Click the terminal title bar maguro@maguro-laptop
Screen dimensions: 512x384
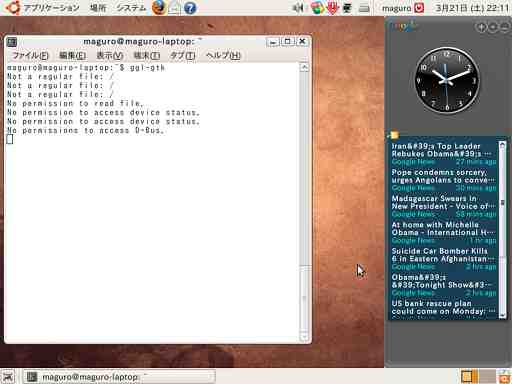tap(143, 41)
